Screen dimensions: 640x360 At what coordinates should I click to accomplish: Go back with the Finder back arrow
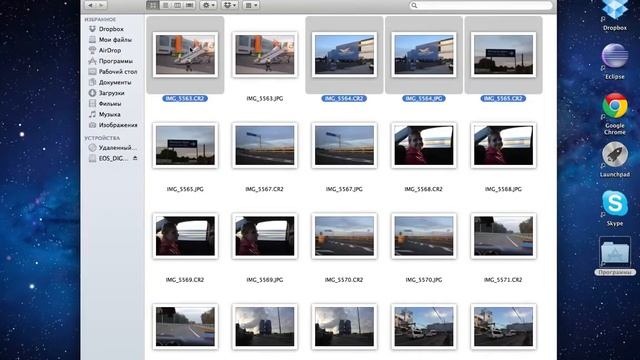tap(90, 5)
